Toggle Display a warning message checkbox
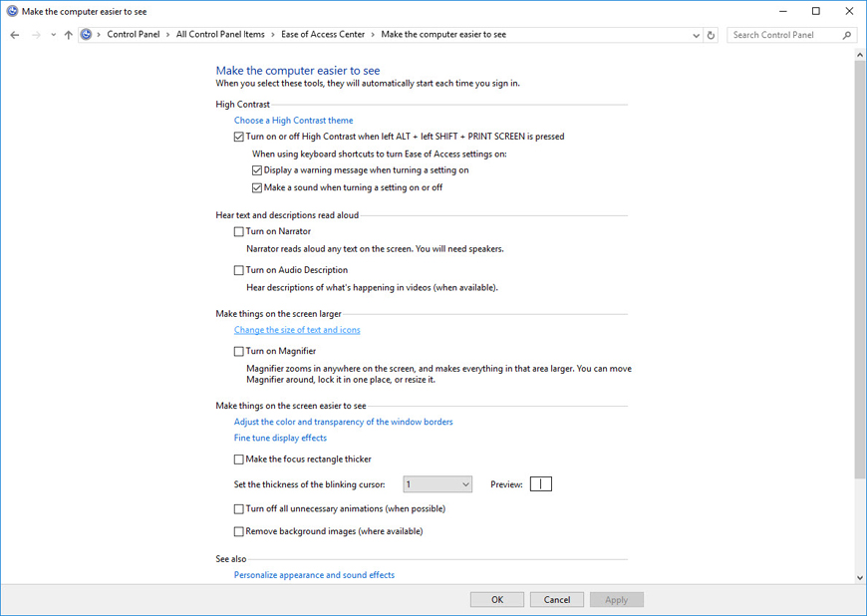Viewport: 867px width, 616px height. coord(256,170)
